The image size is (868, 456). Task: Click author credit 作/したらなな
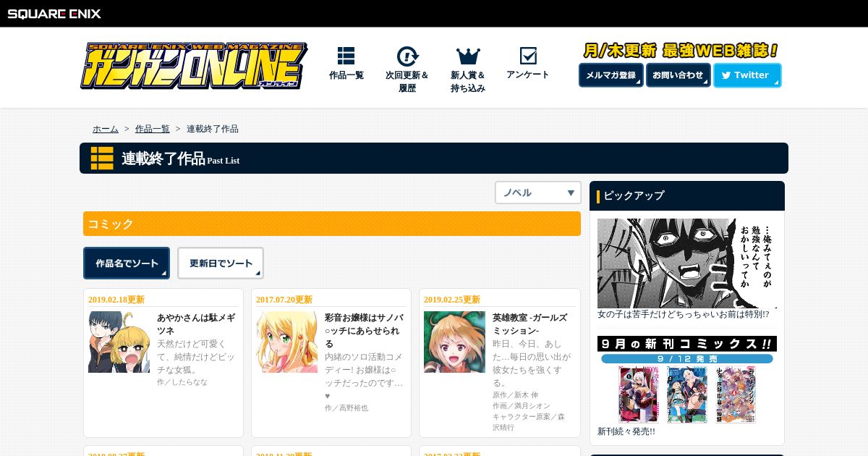[x=182, y=381]
